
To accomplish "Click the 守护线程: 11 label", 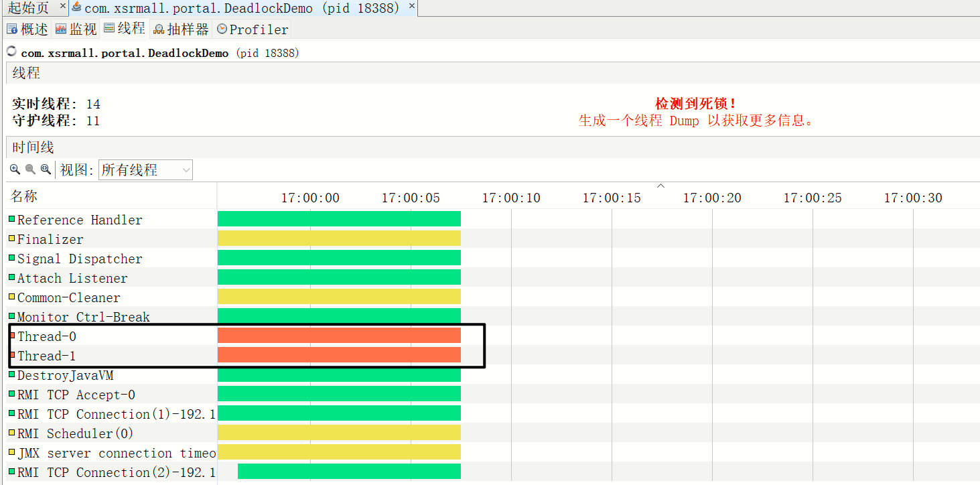I will click(x=56, y=121).
